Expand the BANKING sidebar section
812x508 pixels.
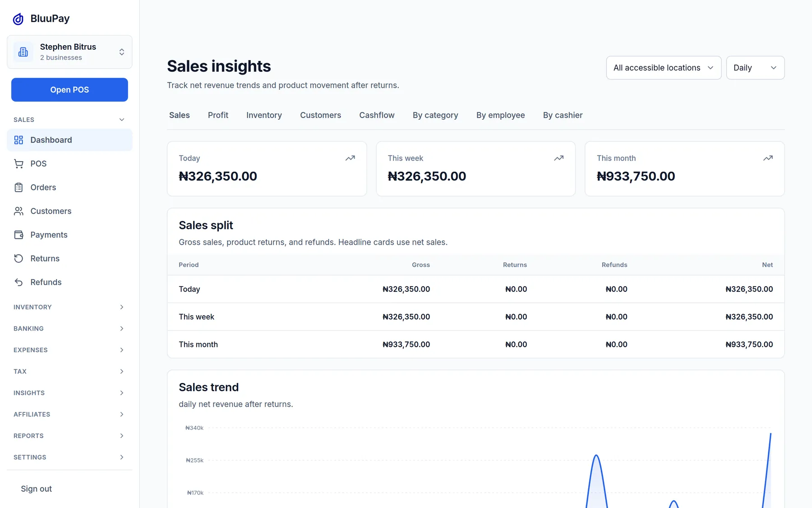[69, 328]
